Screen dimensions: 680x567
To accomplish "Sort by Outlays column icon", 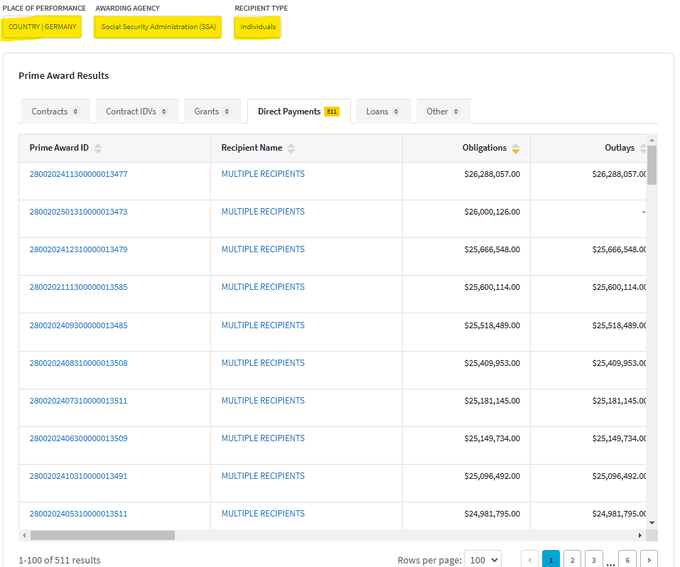I will 644,148.
